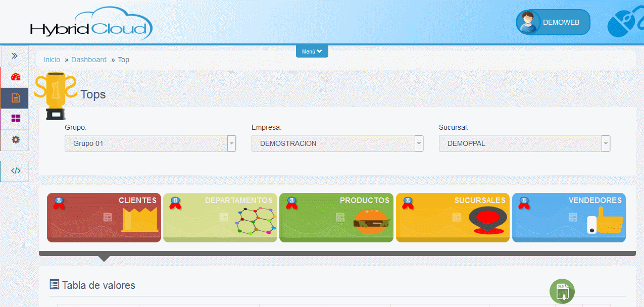This screenshot has height=307, width=644.
Task: Select the CLIENTES top card
Action: click(104, 218)
